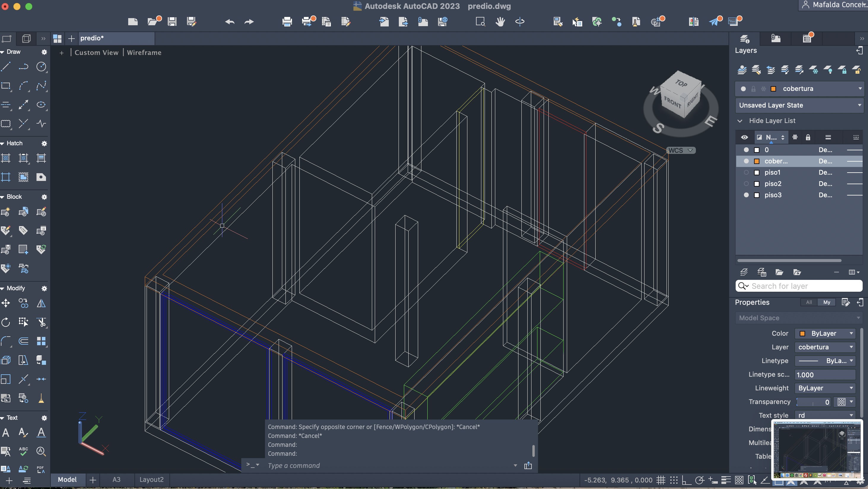The image size is (868, 489).
Task: Click the Undo arrow in toolbar
Action: point(230,22)
